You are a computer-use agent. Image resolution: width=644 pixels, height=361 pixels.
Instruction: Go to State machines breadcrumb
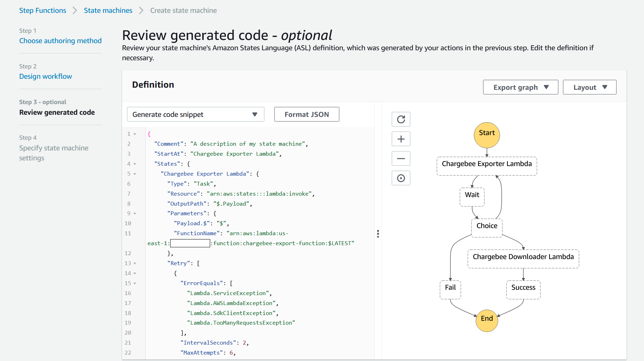108,10
